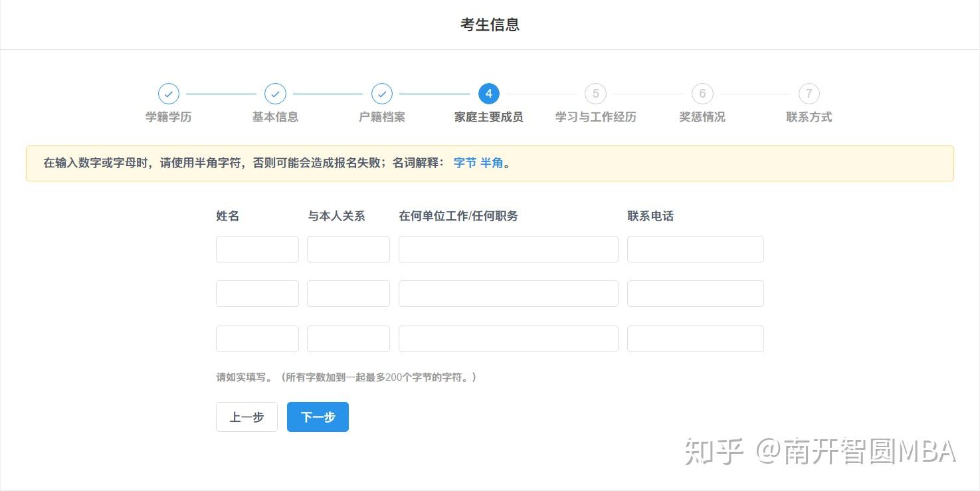Viewport: 980px width, 491px height.
Task: Focus the second row 联系电话 input
Action: coord(696,294)
